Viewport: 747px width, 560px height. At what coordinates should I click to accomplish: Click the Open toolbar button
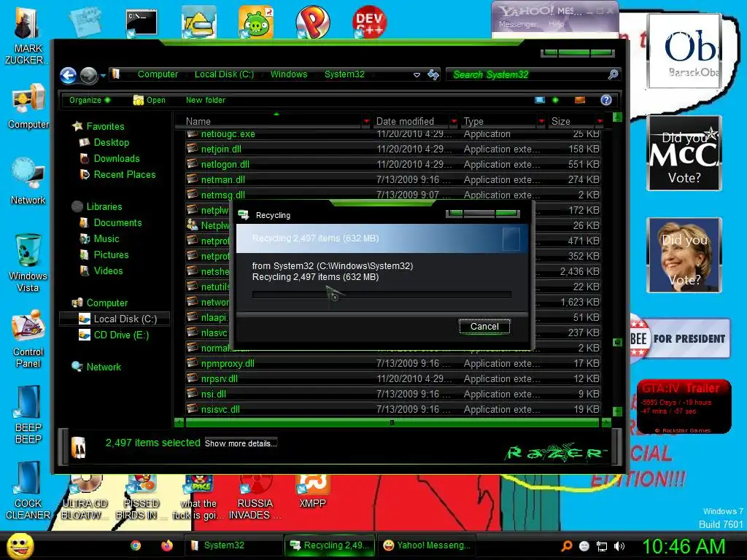pyautogui.click(x=150, y=100)
